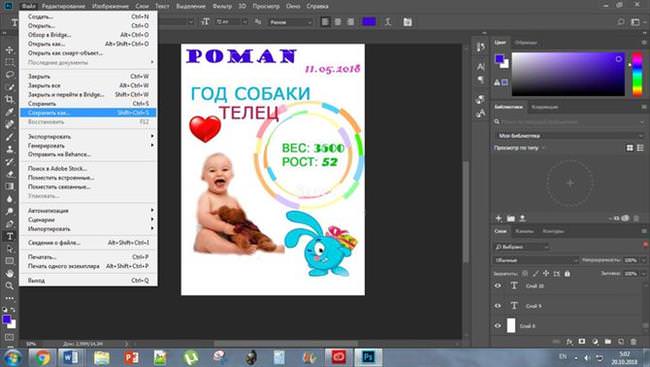Click the align text center icon
This screenshot has width=650, height=367.
(x=338, y=22)
